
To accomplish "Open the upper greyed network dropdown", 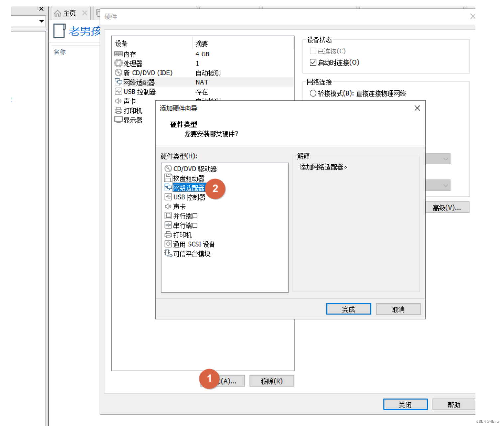I will (438, 159).
